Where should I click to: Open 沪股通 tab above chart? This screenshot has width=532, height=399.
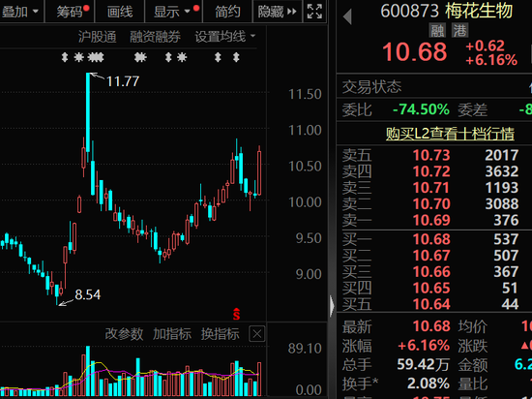click(97, 37)
